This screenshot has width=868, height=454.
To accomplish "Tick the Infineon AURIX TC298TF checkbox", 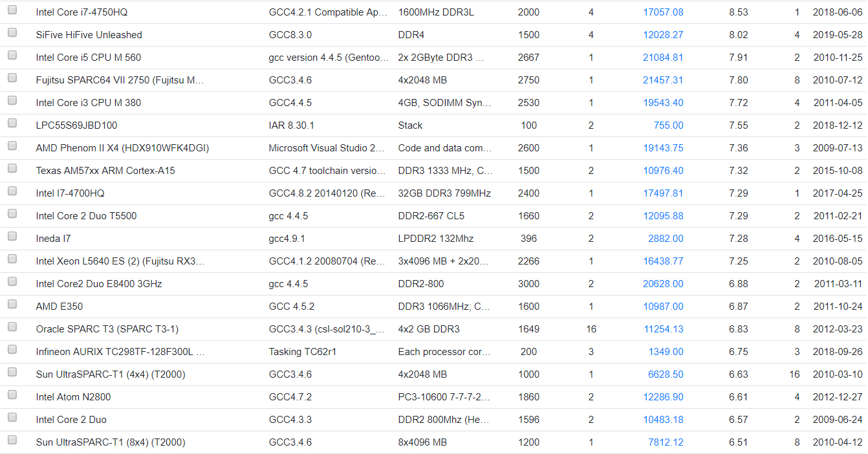I will click(12, 350).
